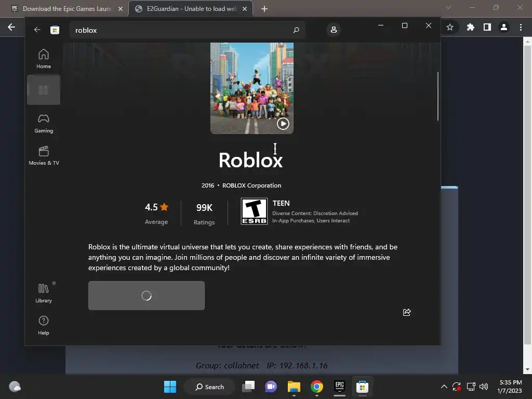Maximize the Microsoft Store window

[x=404, y=25]
